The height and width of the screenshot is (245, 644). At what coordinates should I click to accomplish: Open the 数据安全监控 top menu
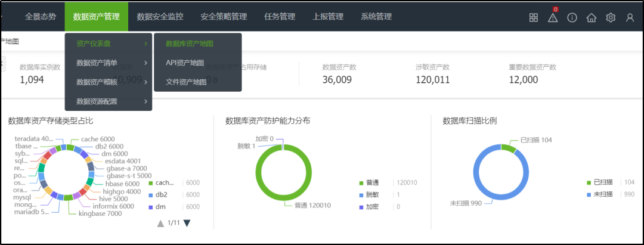coord(160,17)
